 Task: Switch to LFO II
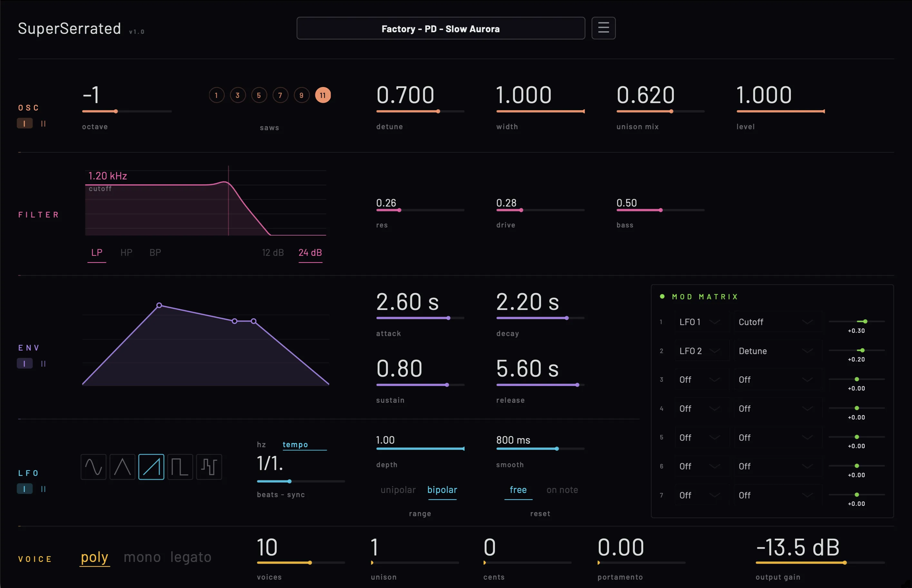[43, 489]
